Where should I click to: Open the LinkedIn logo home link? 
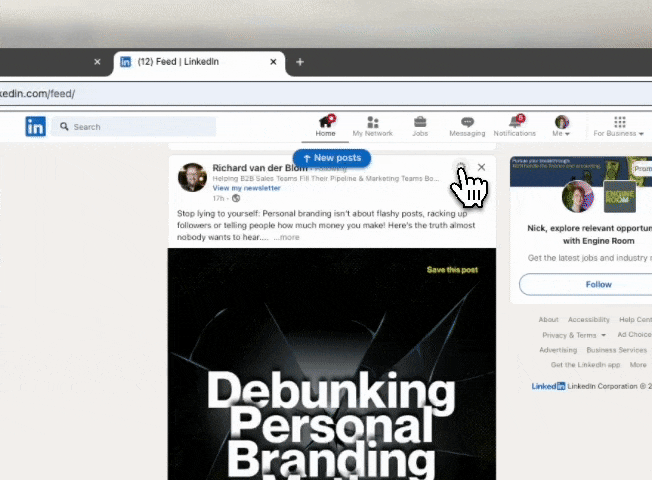(35, 126)
